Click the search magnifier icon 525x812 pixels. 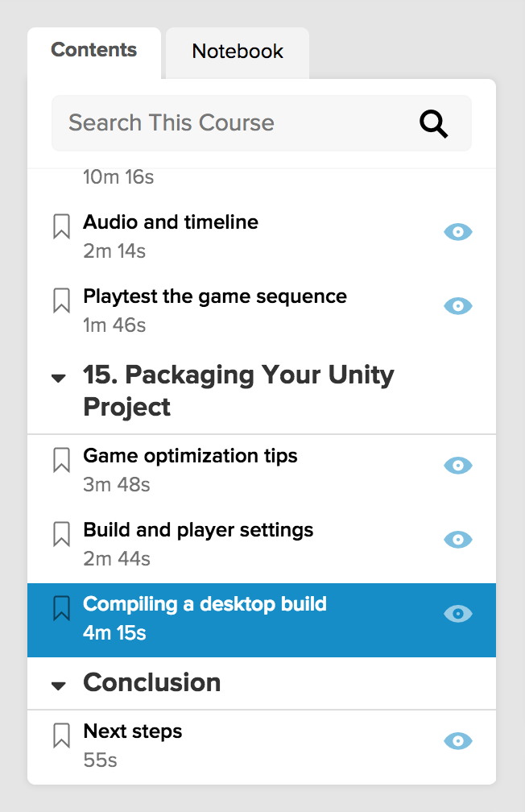pyautogui.click(x=433, y=124)
